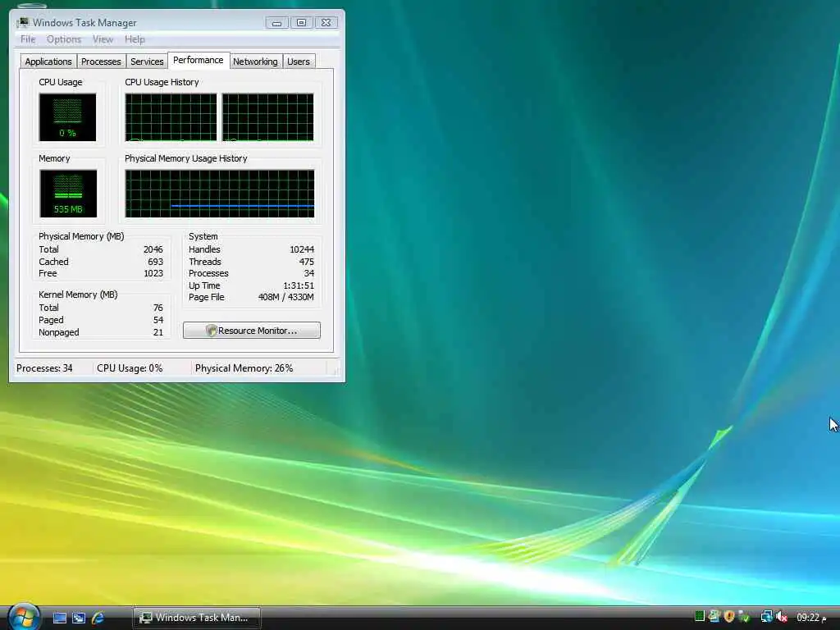840x630 pixels.
Task: Open the Options menu
Action: (64, 39)
